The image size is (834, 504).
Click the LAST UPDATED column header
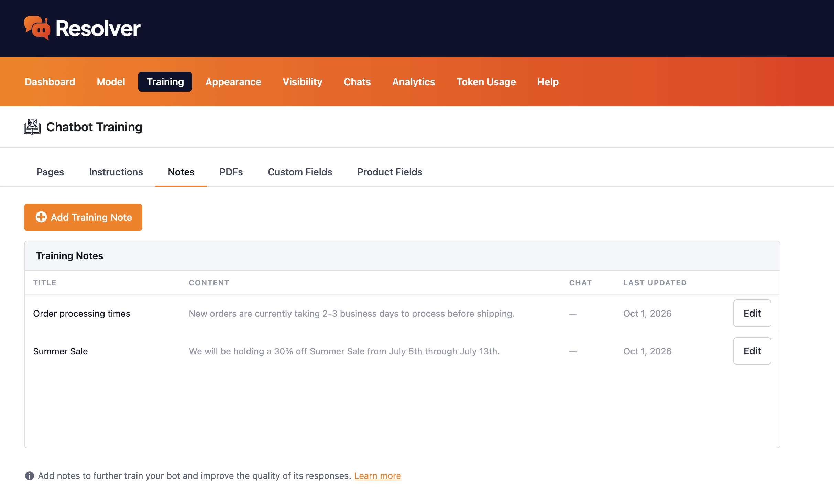[x=655, y=283]
